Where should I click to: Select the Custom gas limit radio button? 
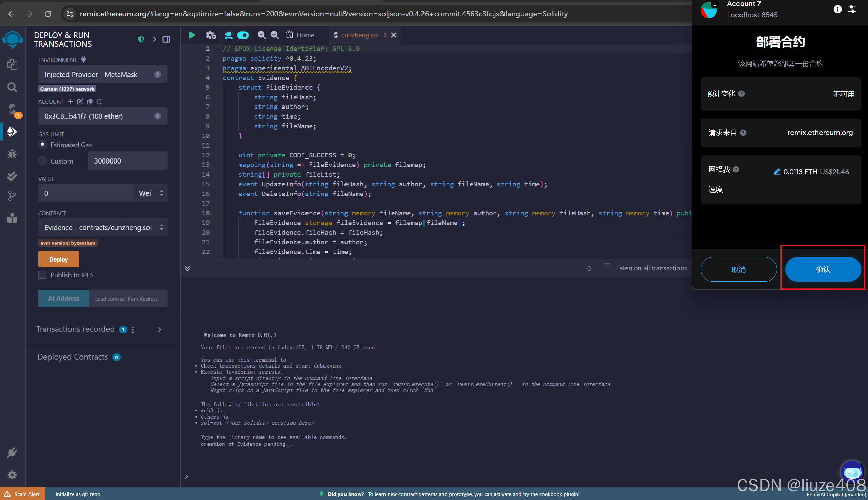click(x=42, y=161)
